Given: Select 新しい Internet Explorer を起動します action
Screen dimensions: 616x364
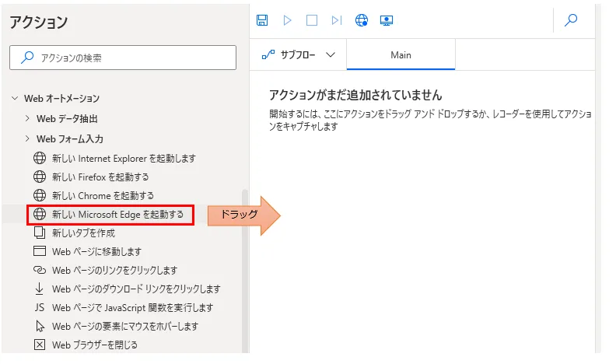Looking at the screenshot, I should (x=123, y=158).
